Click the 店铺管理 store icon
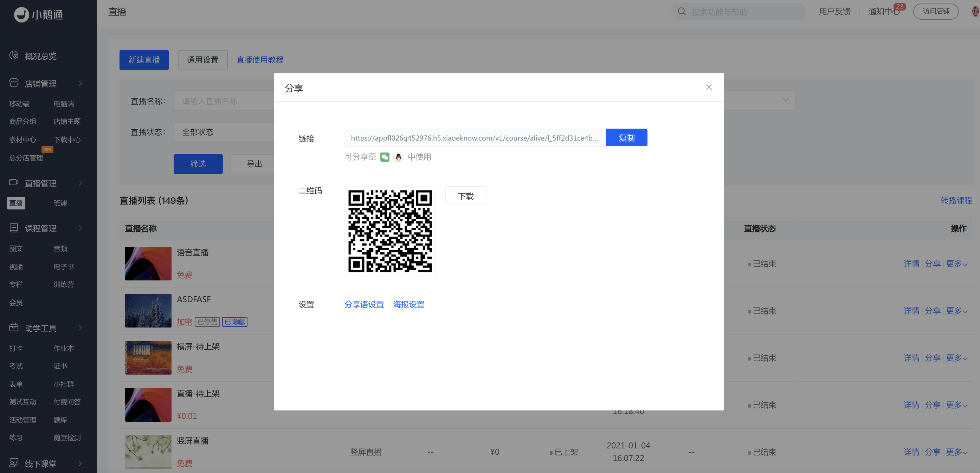The width and height of the screenshot is (980, 473). [14, 83]
